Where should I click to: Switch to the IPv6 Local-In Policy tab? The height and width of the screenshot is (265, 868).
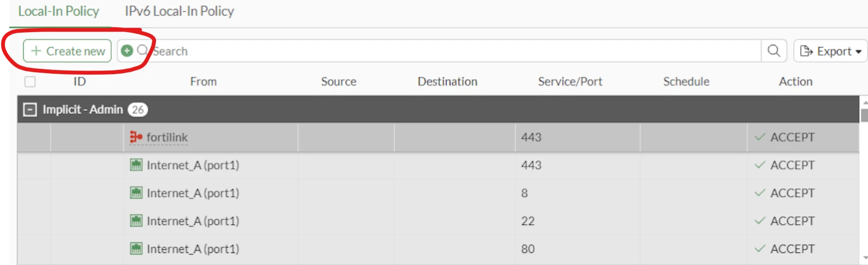click(179, 11)
